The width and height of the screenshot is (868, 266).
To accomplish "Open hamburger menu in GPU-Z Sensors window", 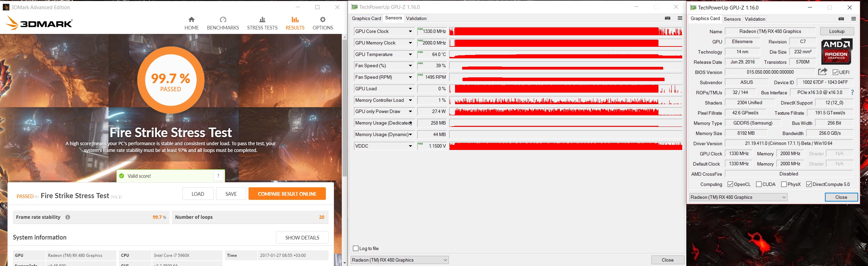I will [680, 18].
